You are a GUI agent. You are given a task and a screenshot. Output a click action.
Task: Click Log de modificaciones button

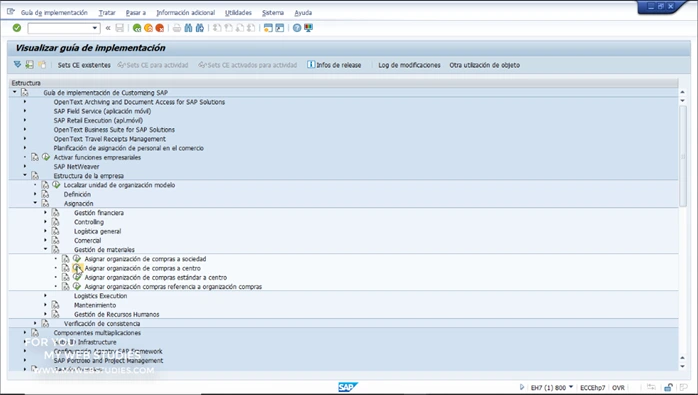[x=409, y=65]
